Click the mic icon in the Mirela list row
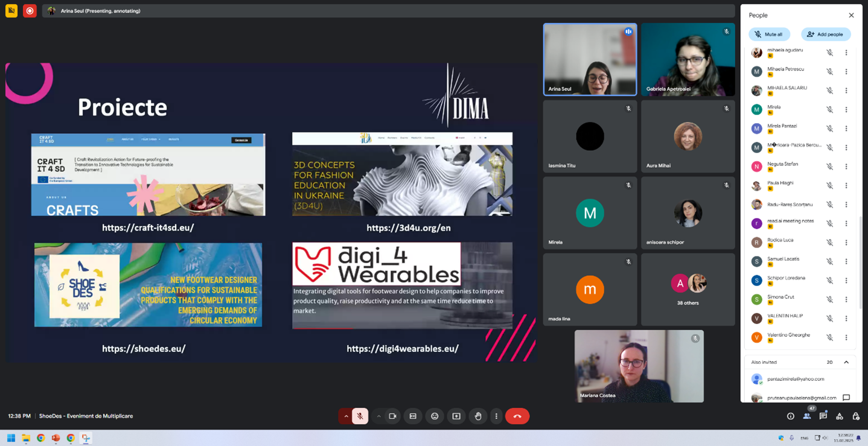 click(830, 110)
